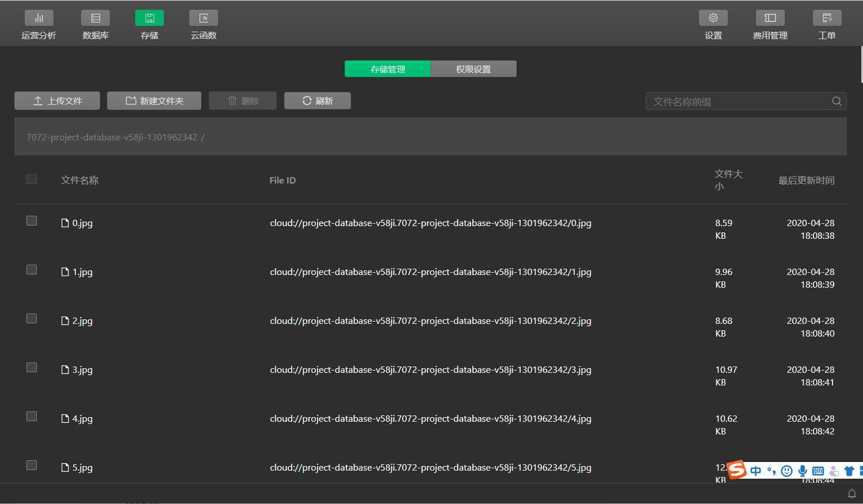Toggle Sogou Chinese/English 中 mode

click(x=755, y=471)
